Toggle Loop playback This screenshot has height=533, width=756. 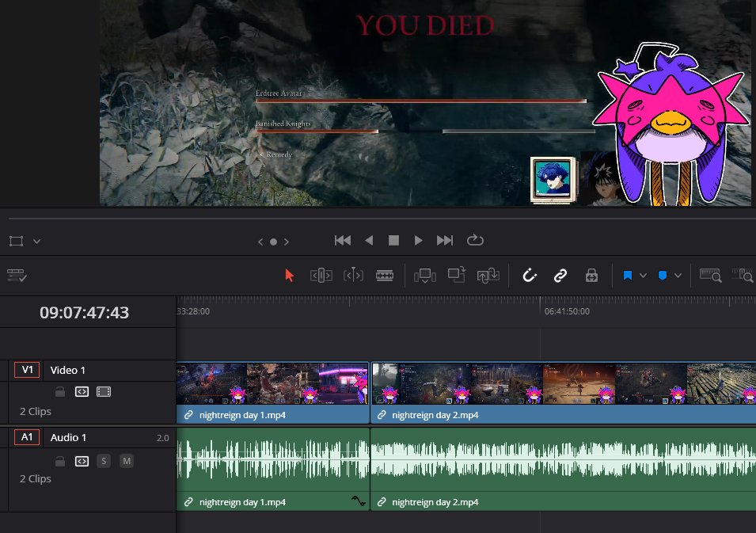[475, 240]
